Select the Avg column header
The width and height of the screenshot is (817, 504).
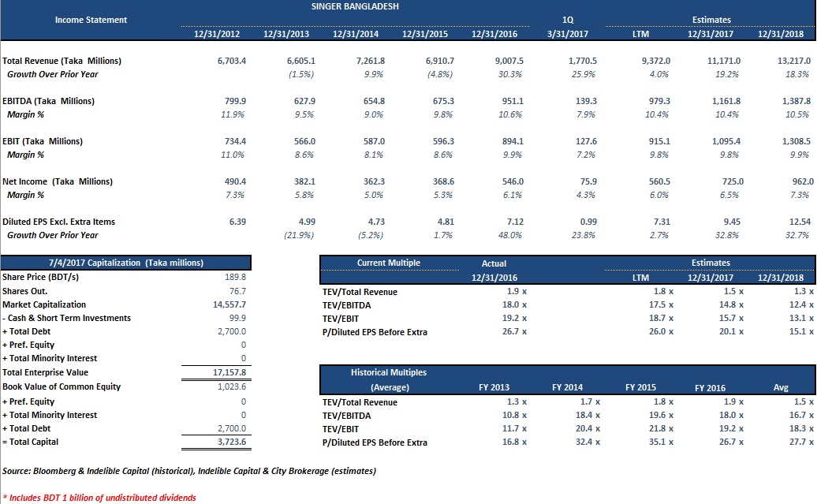[x=781, y=388]
